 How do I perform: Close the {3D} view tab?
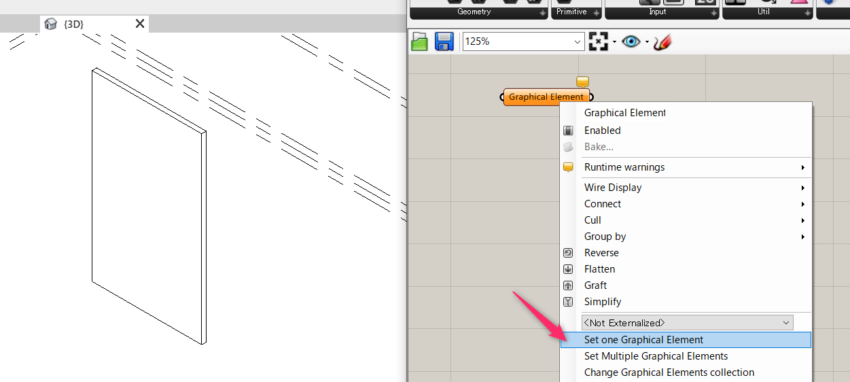[140, 24]
